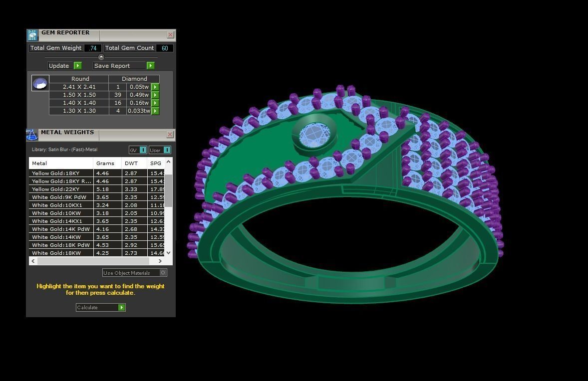The height and width of the screenshot is (381, 588).
Task: Close the Metal Weights panel
Action: tap(170, 135)
